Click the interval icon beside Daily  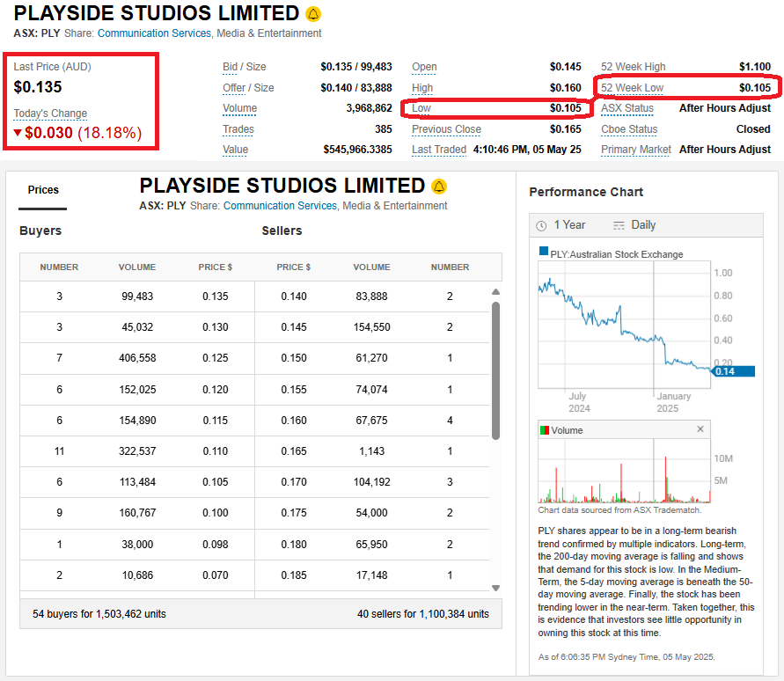point(619,225)
